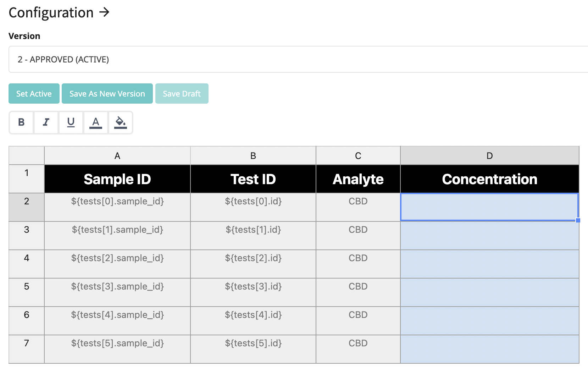Apply underline formatting
Image resolution: width=588 pixels, height=374 pixels.
pyautogui.click(x=71, y=122)
